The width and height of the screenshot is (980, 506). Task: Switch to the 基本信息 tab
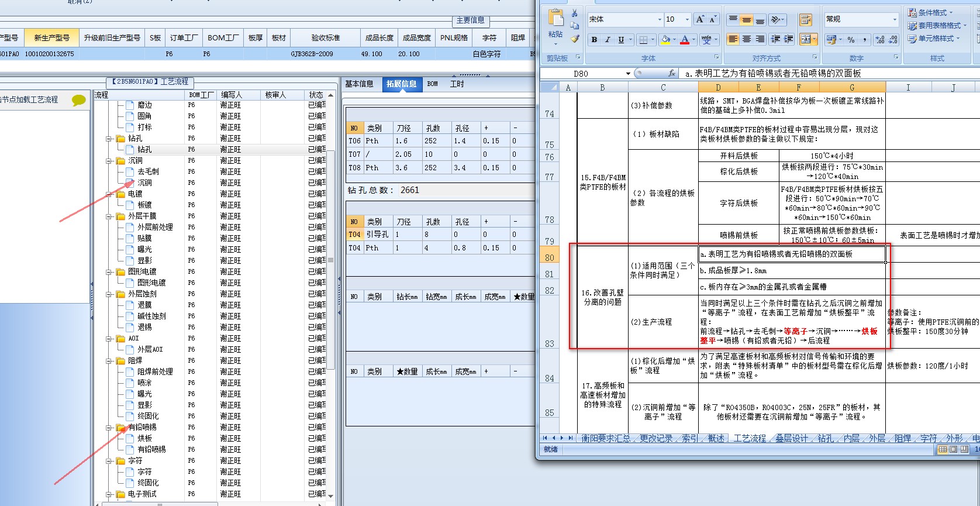coord(359,84)
